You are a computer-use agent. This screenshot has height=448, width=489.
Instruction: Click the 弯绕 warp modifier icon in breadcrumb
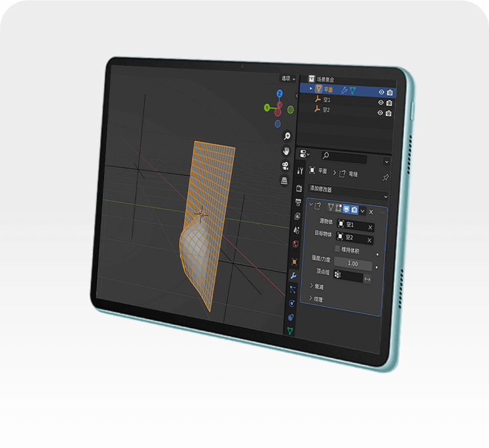(x=342, y=173)
